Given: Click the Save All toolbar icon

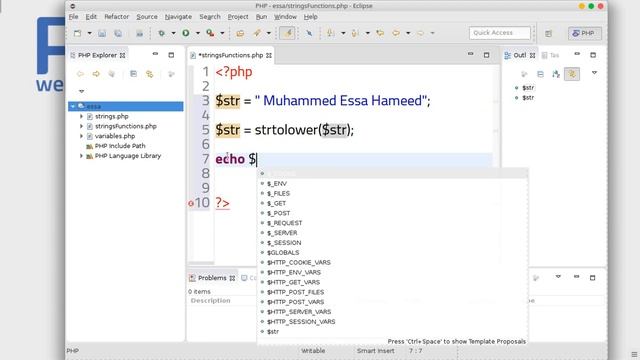Looking at the screenshot, I should click(118, 33).
